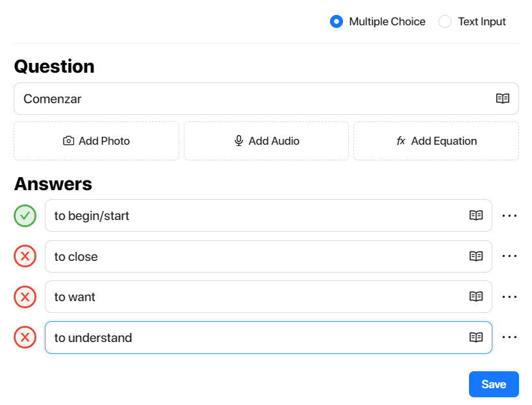Image resolution: width=532 pixels, height=405 pixels.
Task: Toggle red X marker for 'to want'
Action: (x=25, y=297)
